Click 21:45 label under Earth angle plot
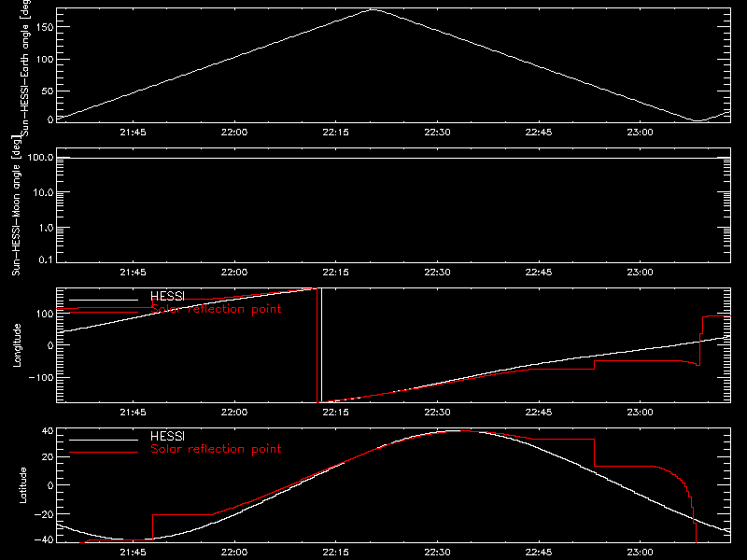The width and height of the screenshot is (747, 560). coord(133,132)
